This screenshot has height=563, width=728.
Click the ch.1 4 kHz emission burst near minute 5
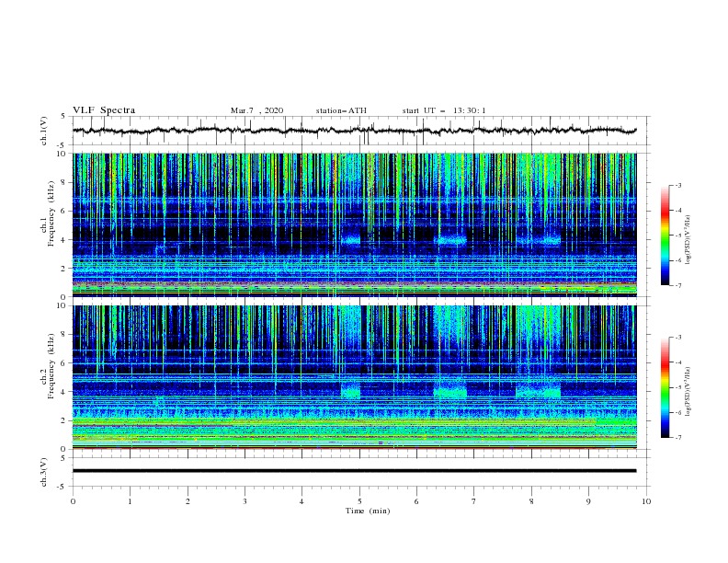(350, 240)
